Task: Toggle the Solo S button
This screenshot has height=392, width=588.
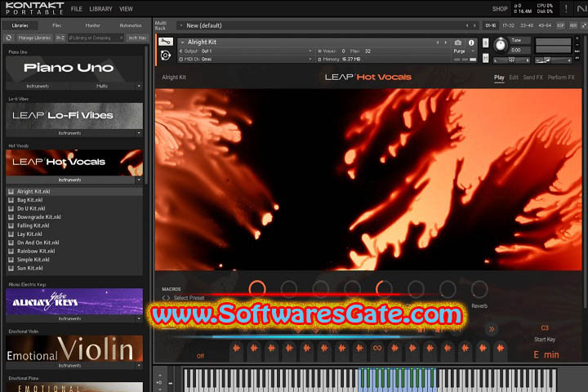Action: tap(486, 42)
